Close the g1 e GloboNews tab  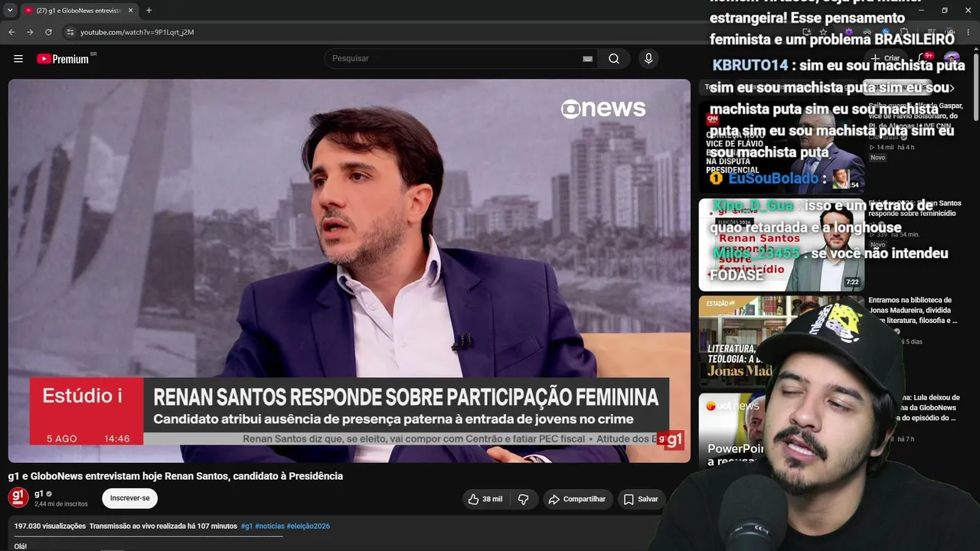click(x=130, y=11)
